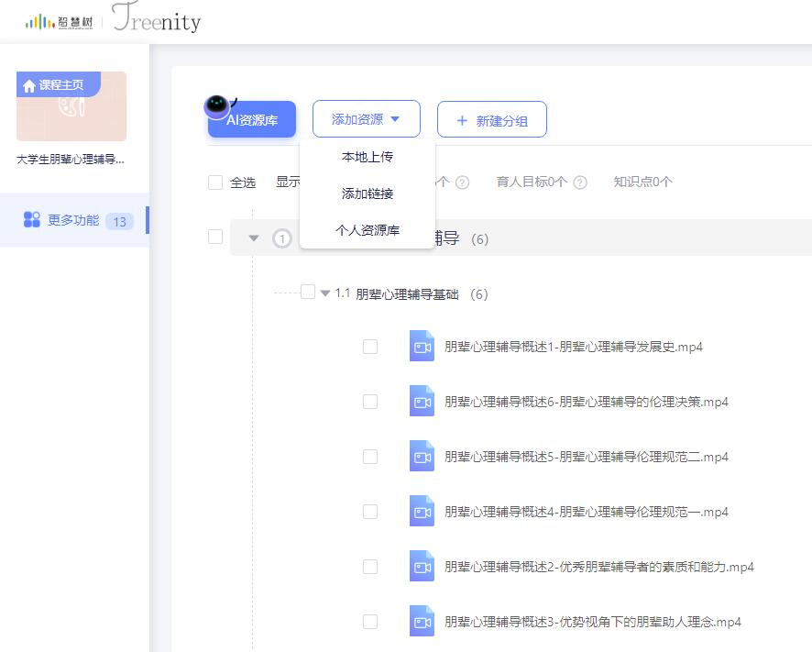Select checkbox for 朋辈心理辅导发展史.mp4

(370, 347)
